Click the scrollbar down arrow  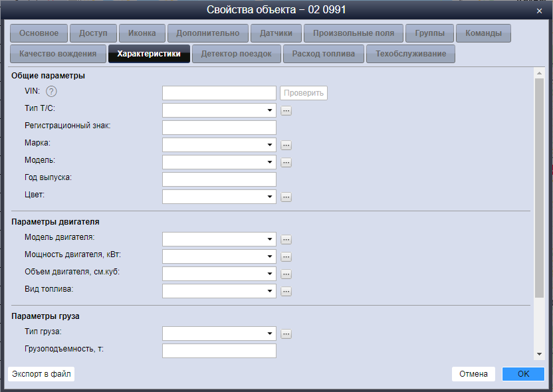(539, 354)
